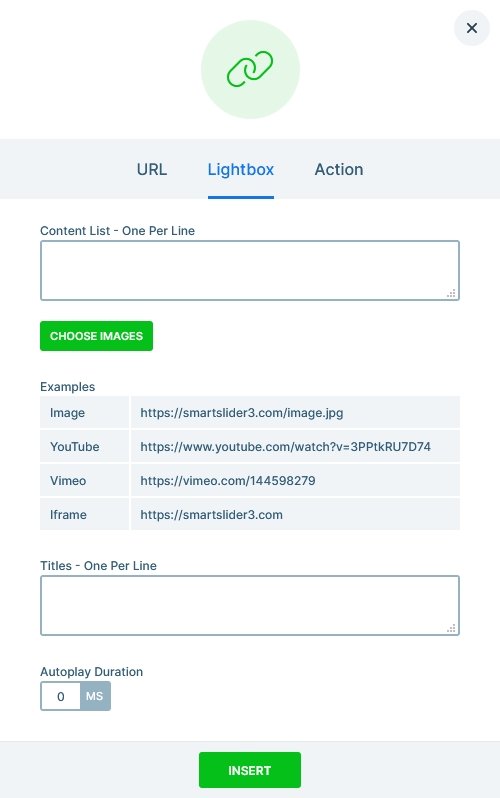Focus the Content List text area
Image resolution: width=500 pixels, height=798 pixels.
[250, 270]
